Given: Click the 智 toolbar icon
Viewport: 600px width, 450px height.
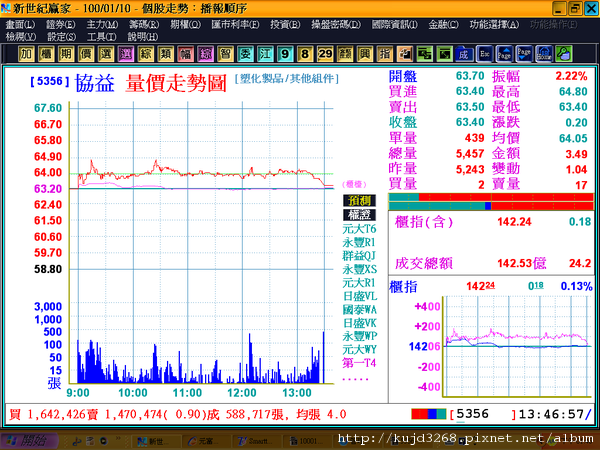Looking at the screenshot, I should [x=225, y=54].
